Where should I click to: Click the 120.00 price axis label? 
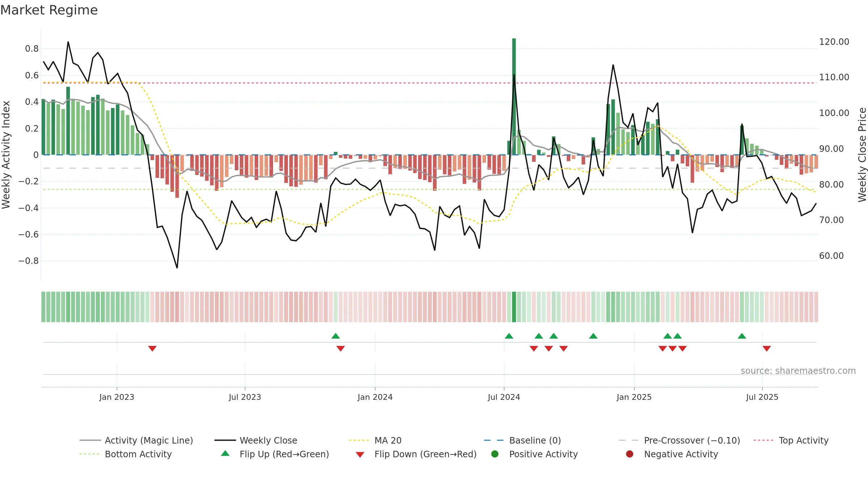(x=834, y=42)
